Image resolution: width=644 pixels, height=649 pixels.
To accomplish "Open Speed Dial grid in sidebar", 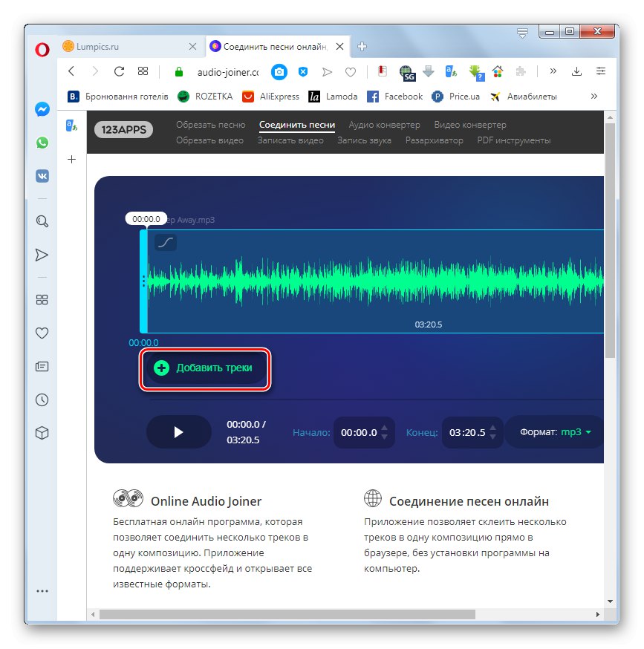I will coord(42,300).
